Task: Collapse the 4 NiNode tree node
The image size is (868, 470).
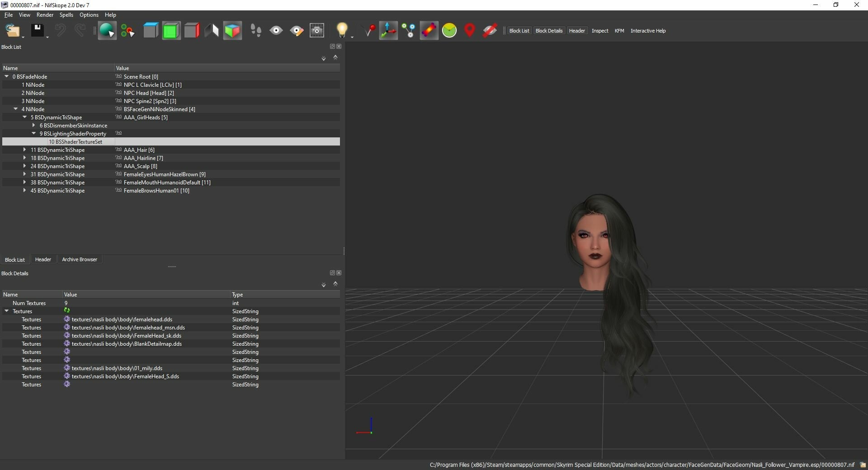Action: click(16, 109)
